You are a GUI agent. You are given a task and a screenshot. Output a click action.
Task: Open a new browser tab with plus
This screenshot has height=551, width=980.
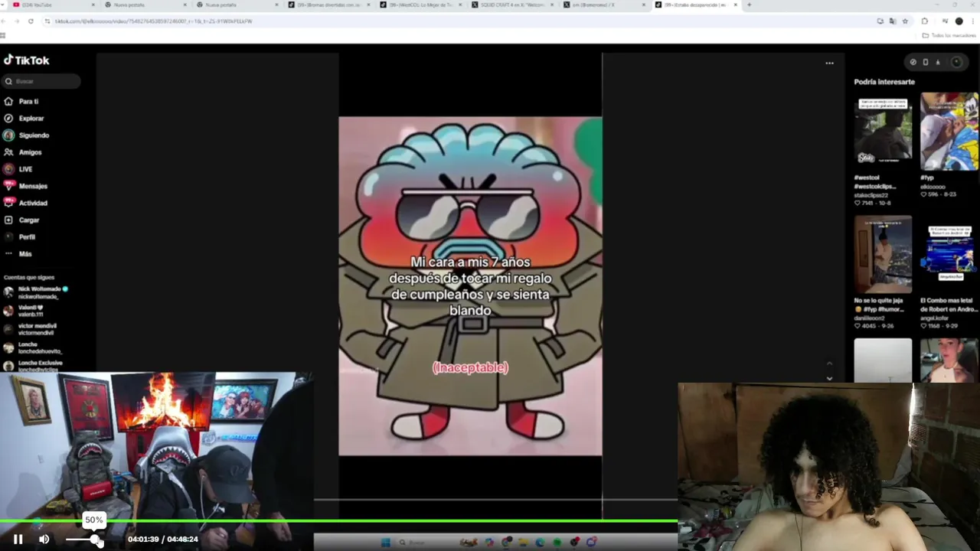click(x=749, y=5)
